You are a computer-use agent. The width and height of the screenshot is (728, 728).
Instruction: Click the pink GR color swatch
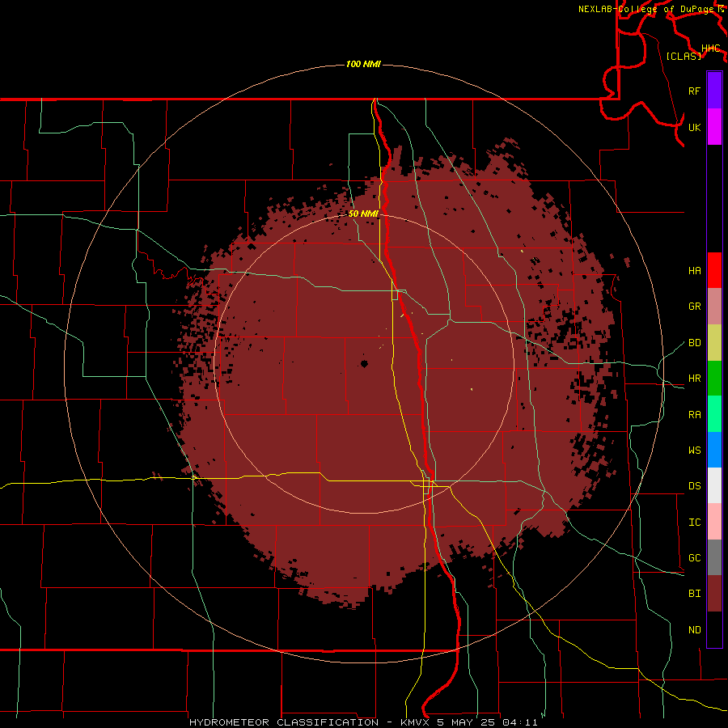[714, 307]
